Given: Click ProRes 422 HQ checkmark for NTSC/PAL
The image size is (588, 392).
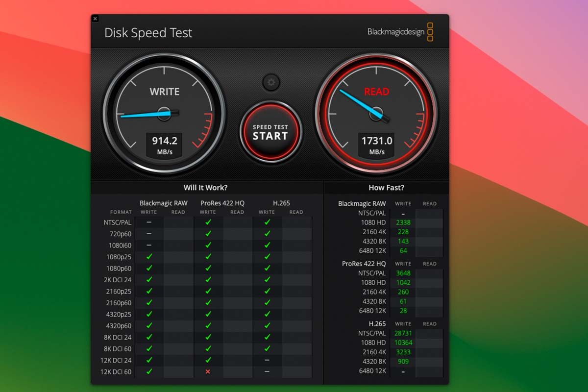Looking at the screenshot, I should coord(208,222).
